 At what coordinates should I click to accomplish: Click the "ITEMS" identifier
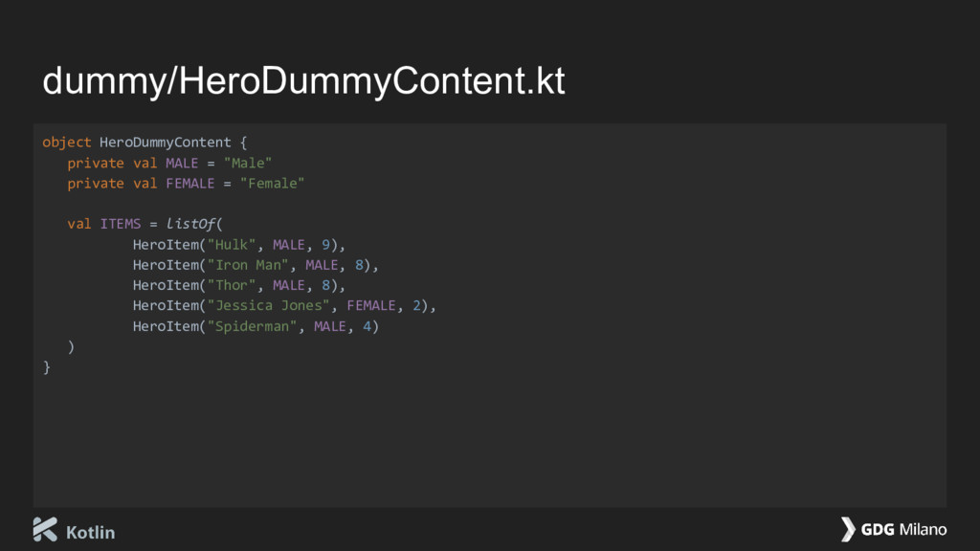point(121,224)
